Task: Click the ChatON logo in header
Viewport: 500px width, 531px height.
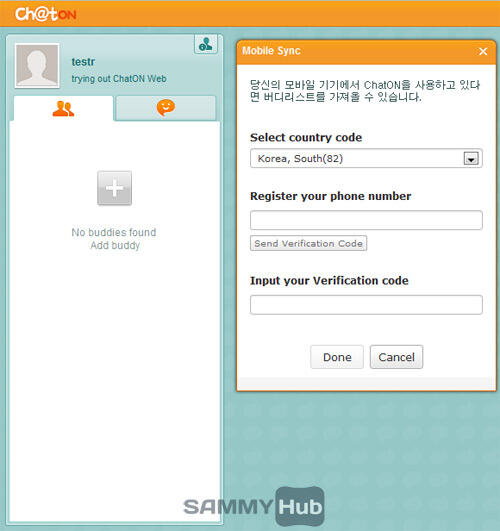Action: [x=46, y=14]
